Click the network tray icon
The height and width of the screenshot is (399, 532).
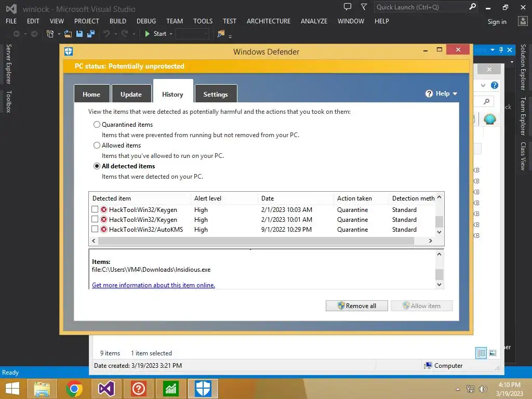coord(471,389)
